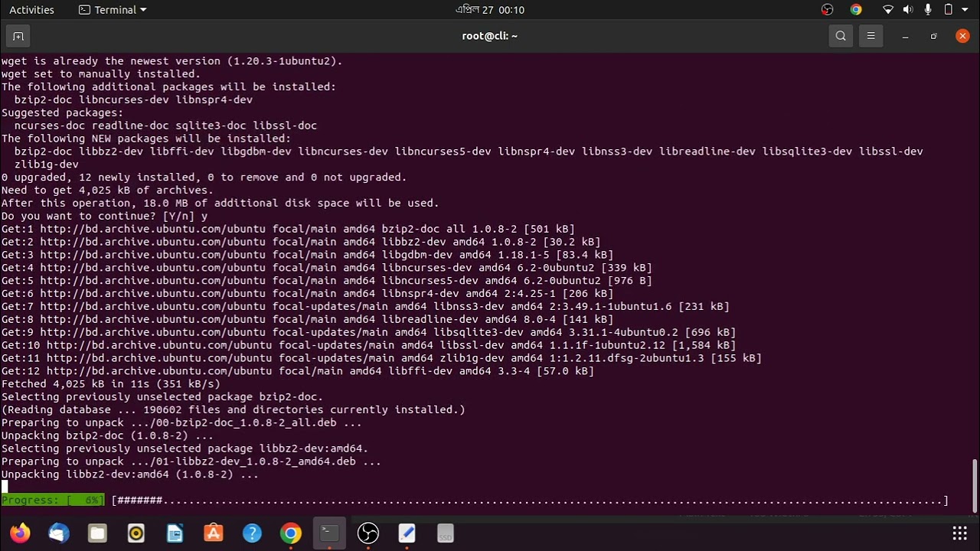Open the clock and calendar panel
The image size is (980, 551).
click(x=490, y=10)
